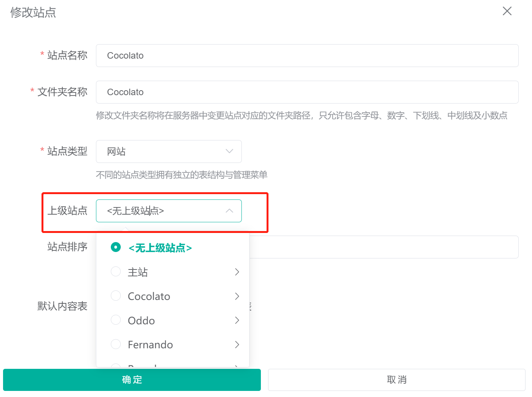This screenshot has width=532, height=397.
Task: Select the Oddo radio option
Action: [116, 320]
